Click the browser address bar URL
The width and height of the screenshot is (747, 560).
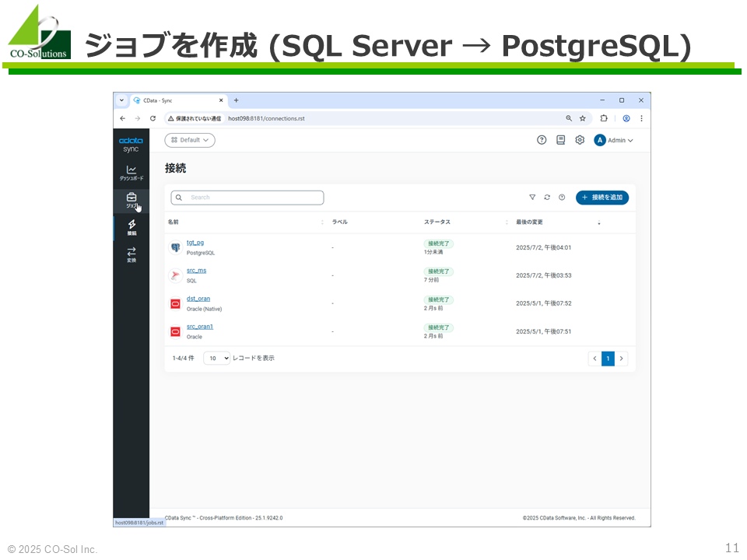266,118
